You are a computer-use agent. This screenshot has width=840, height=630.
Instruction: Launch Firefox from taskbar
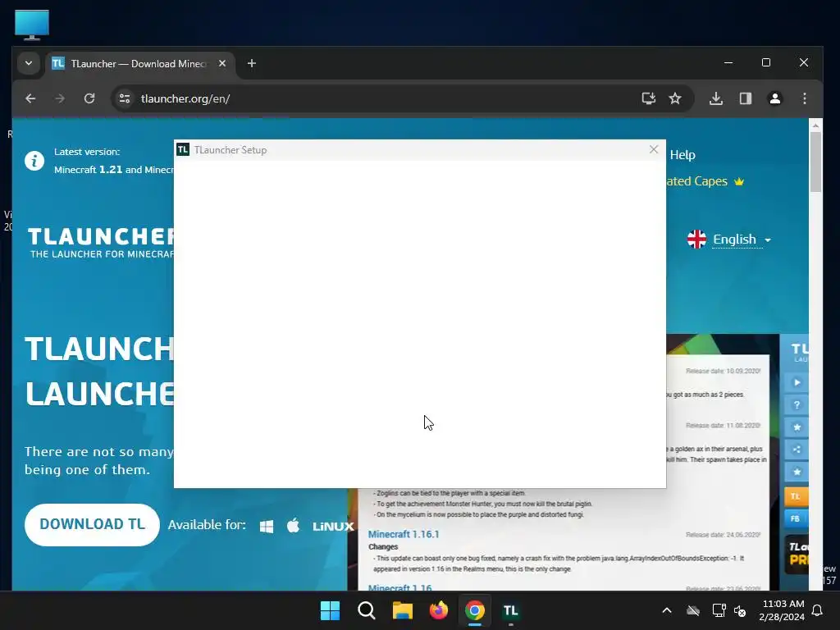(439, 610)
